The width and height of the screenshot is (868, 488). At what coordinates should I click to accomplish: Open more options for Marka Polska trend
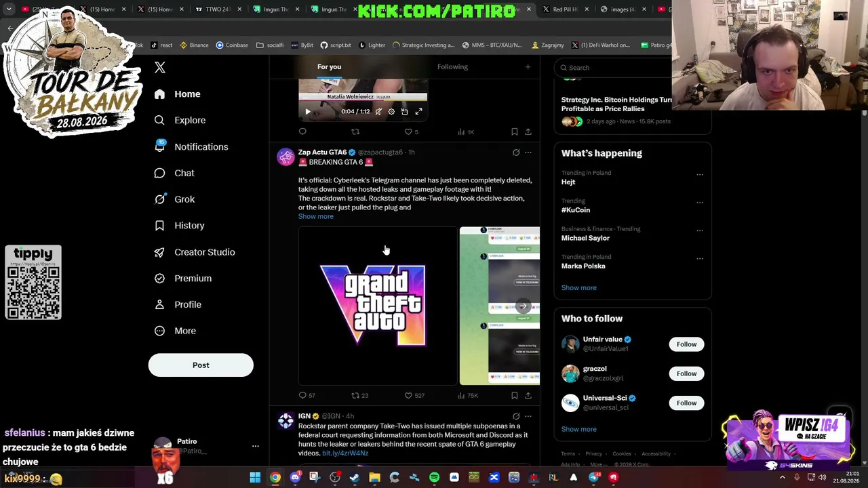[700, 258]
